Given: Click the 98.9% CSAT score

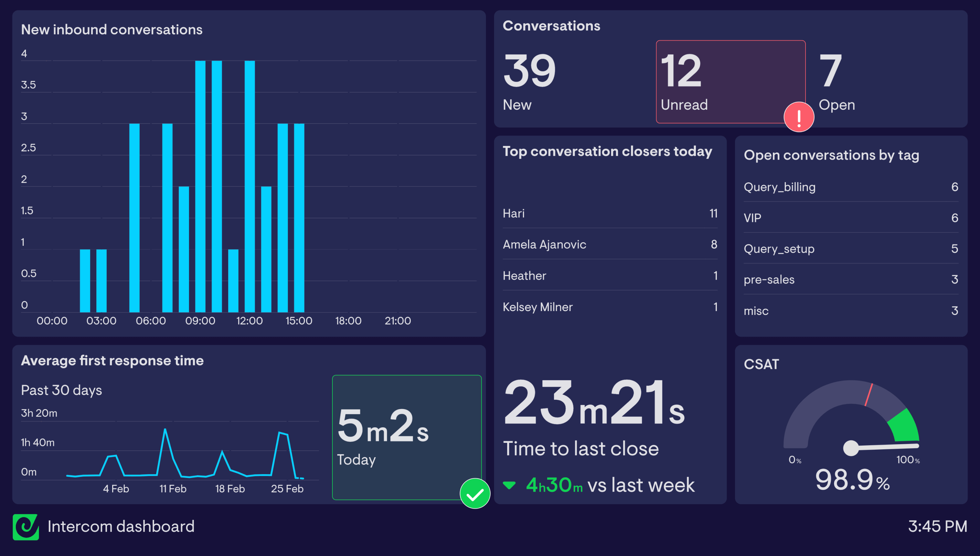Looking at the screenshot, I should coord(852,480).
